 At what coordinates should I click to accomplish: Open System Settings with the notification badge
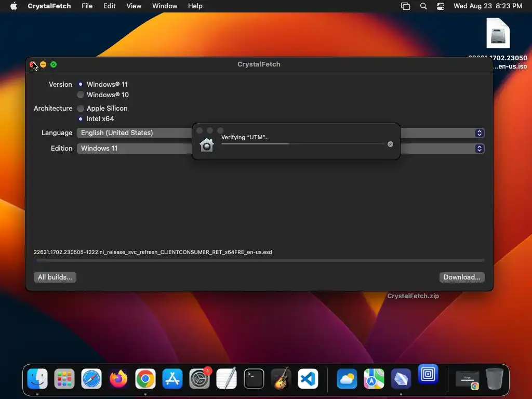pos(199,379)
